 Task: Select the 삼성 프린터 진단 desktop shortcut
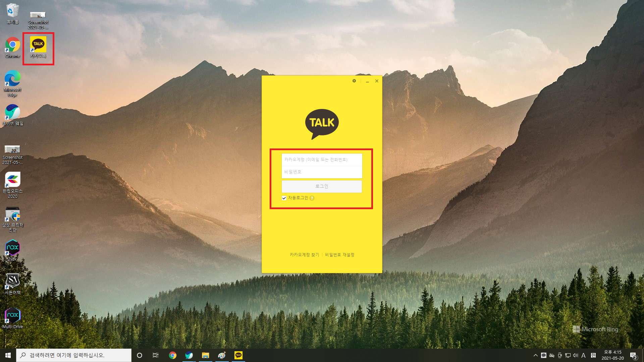[x=13, y=219]
